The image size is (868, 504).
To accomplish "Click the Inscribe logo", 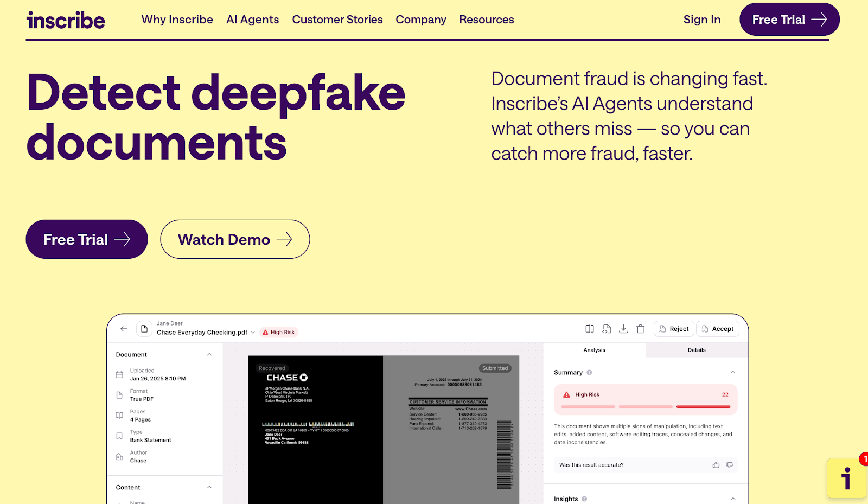I will tap(66, 20).
